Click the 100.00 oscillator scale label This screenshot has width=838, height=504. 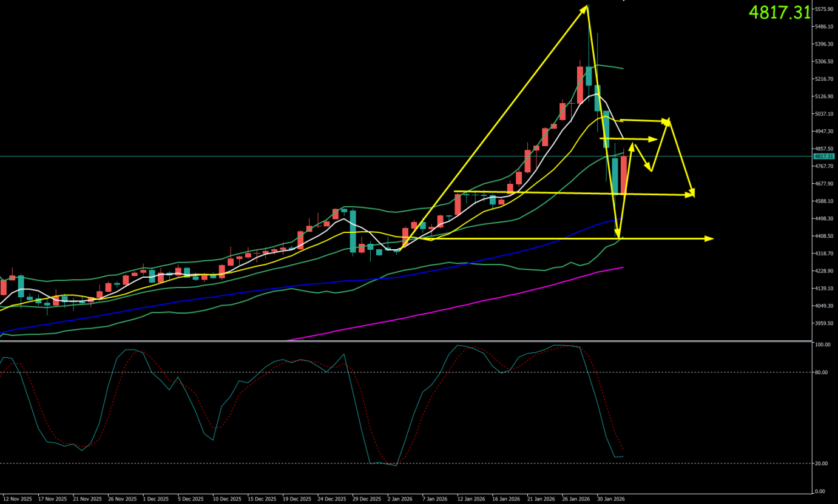point(823,344)
